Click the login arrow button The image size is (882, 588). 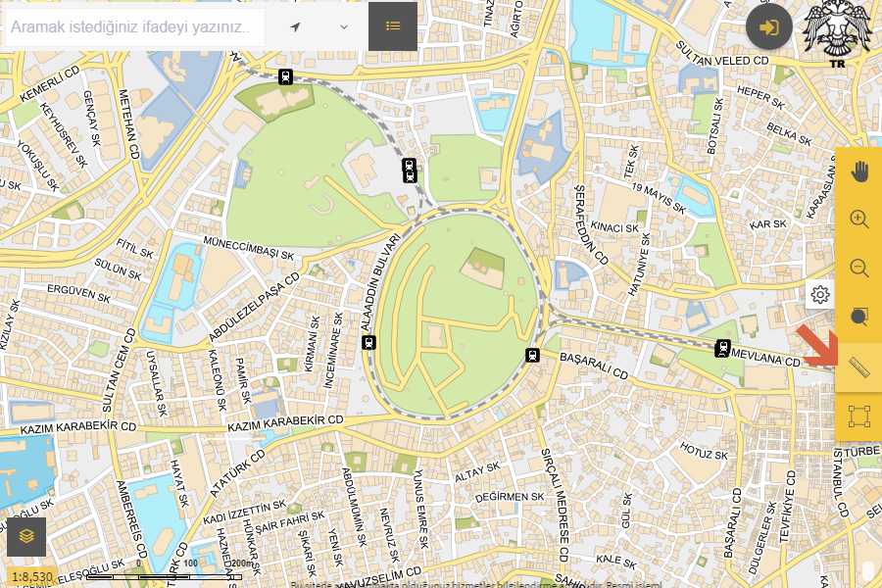769,26
